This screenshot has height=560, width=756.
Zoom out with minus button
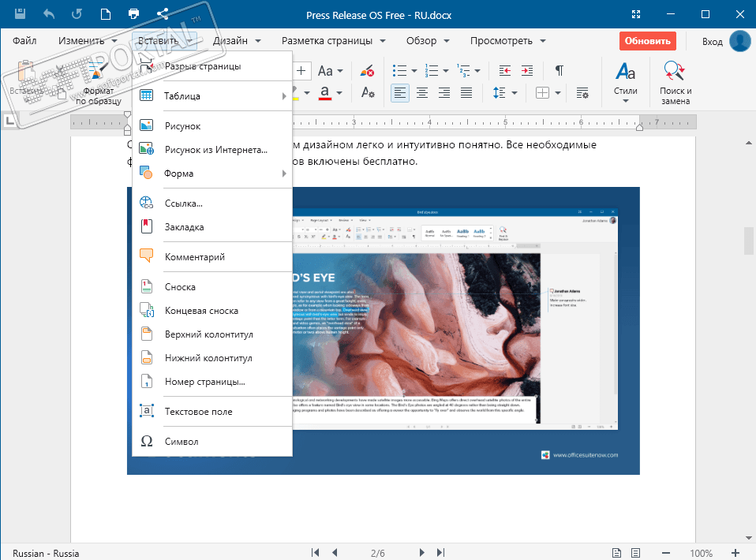[x=666, y=553]
